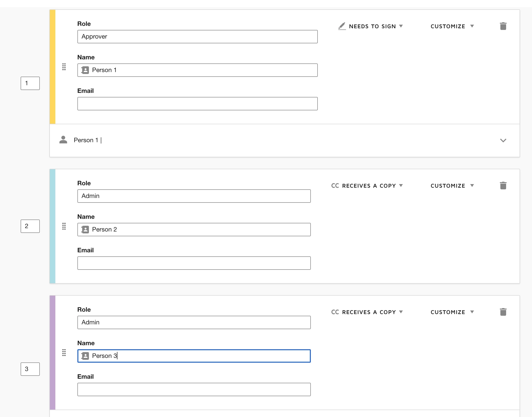Click trash icon for Person 3 recipient
This screenshot has height=417, width=532.
click(x=503, y=312)
